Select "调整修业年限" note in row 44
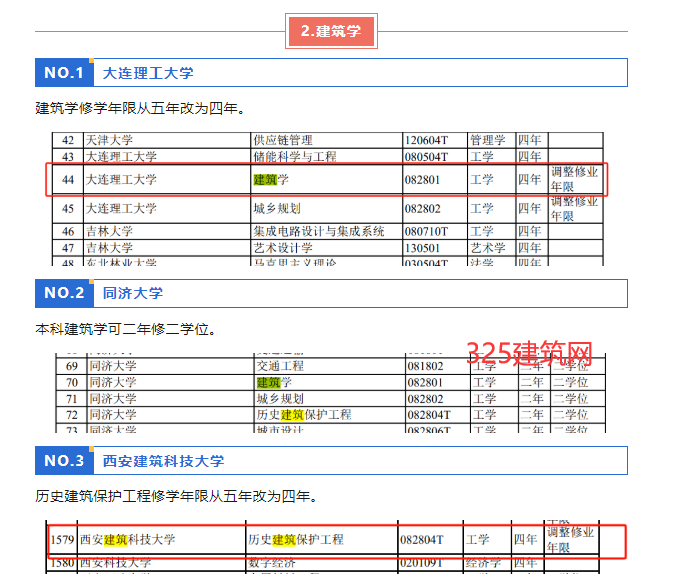Image resolution: width=681 pixels, height=584 pixels. 575,179
